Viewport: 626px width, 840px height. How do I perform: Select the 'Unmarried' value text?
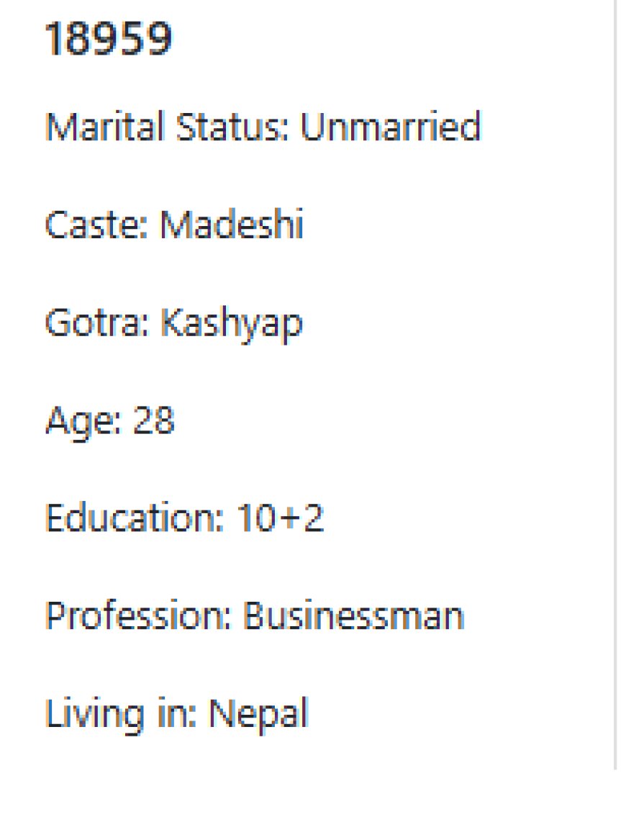coord(391,127)
